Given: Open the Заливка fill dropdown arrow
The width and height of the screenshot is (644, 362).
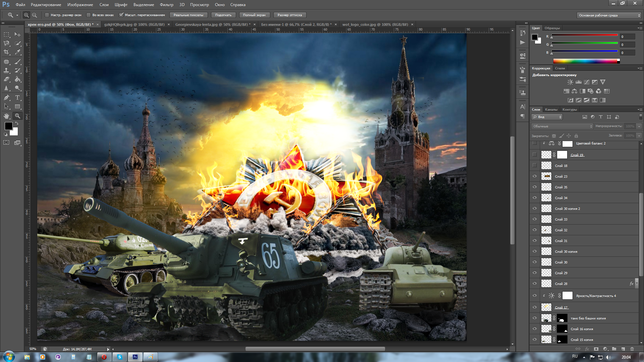Looking at the screenshot, I should coord(639,136).
